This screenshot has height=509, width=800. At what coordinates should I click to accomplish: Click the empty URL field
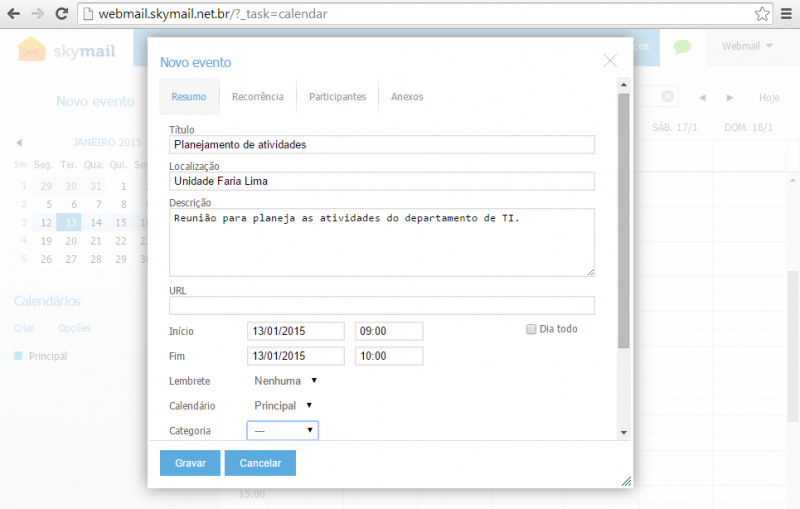coord(382,306)
